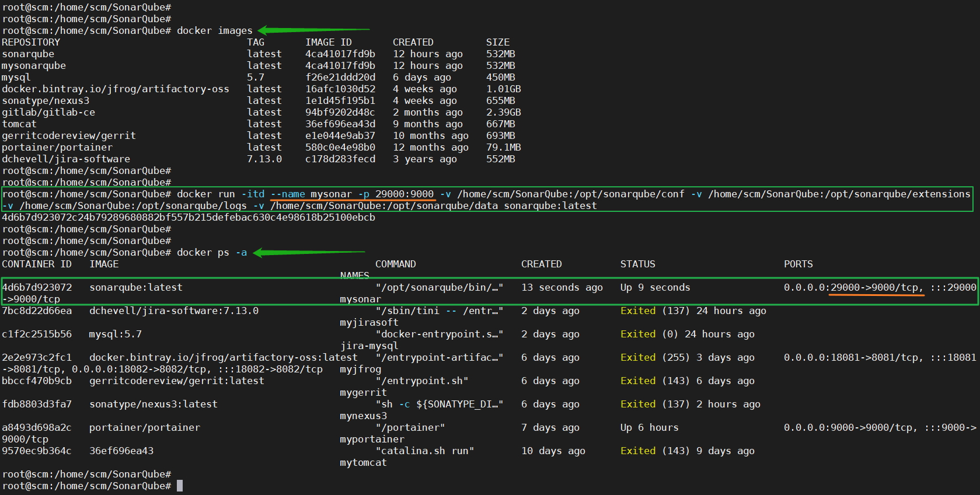The width and height of the screenshot is (980, 495).
Task: Click the tomcat repository name
Action: pyautogui.click(x=19, y=124)
